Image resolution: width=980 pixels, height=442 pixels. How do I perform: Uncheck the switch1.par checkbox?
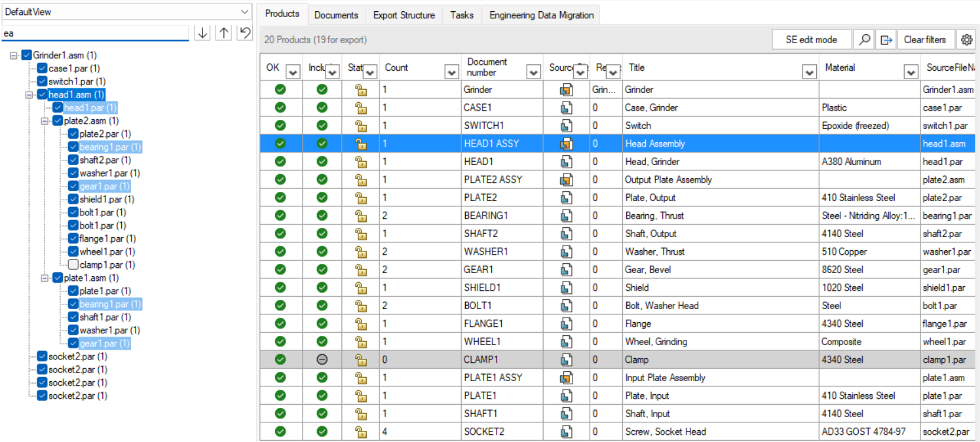pyautogui.click(x=43, y=81)
